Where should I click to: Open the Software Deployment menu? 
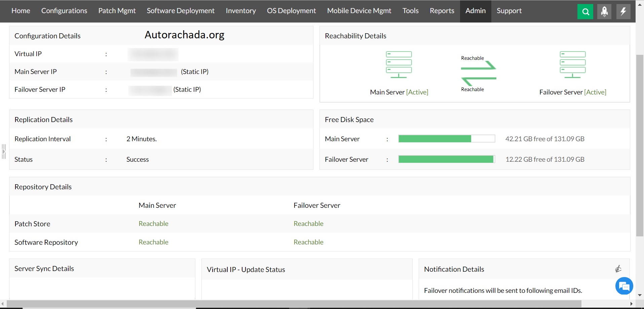click(x=181, y=11)
